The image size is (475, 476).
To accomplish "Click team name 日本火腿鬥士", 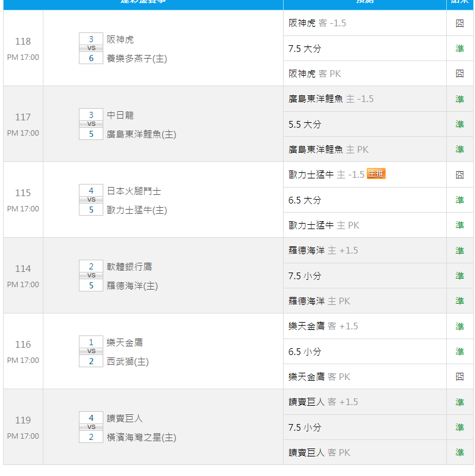I will [134, 191].
